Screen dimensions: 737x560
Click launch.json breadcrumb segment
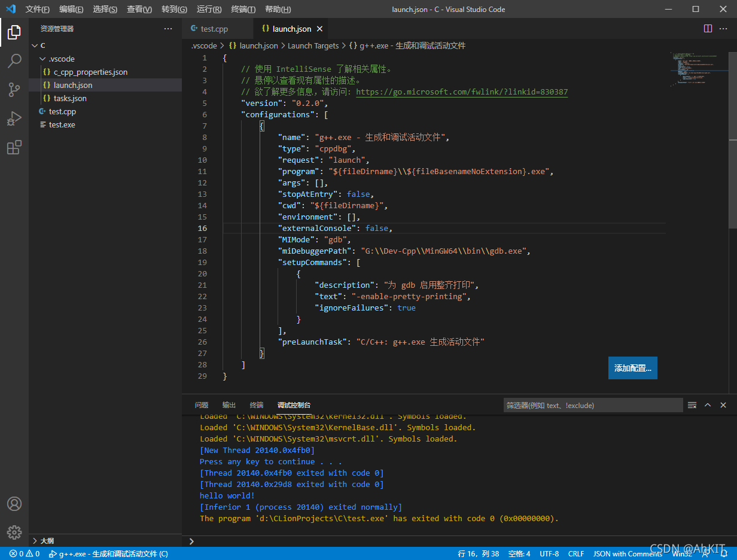coord(253,45)
